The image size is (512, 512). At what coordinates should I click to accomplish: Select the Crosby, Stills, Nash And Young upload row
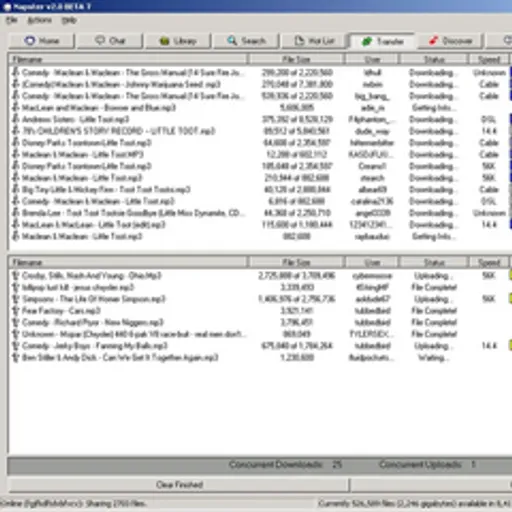coord(260,276)
